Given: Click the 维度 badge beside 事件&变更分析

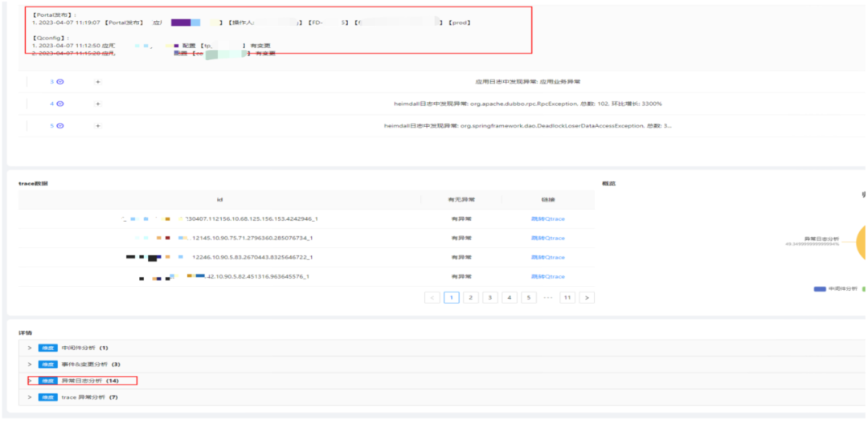Looking at the screenshot, I should pos(47,365).
